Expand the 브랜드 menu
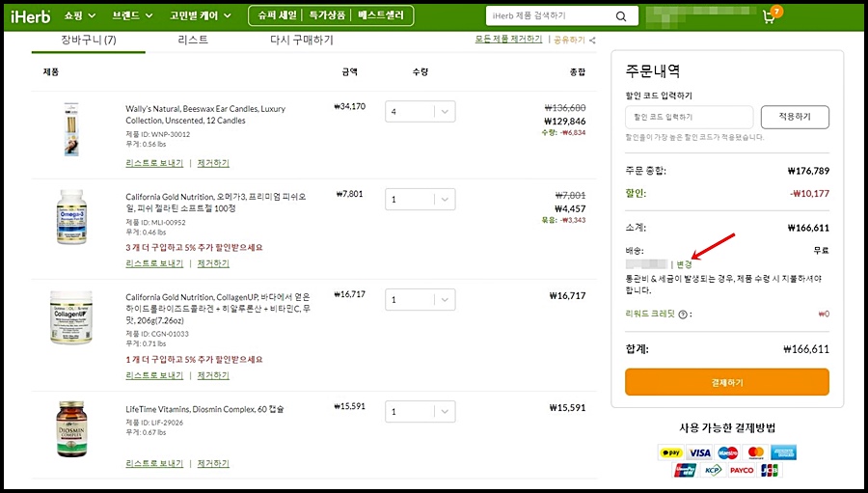This screenshot has width=868, height=493. pos(132,15)
